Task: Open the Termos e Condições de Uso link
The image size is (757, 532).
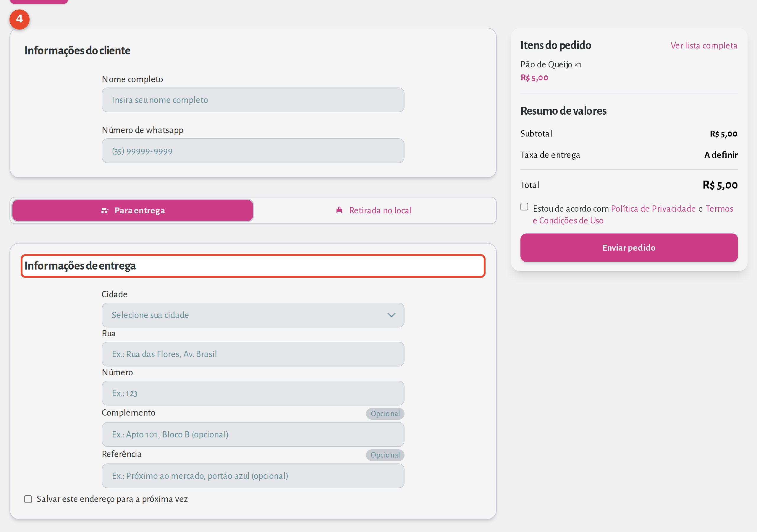Action: click(x=633, y=215)
